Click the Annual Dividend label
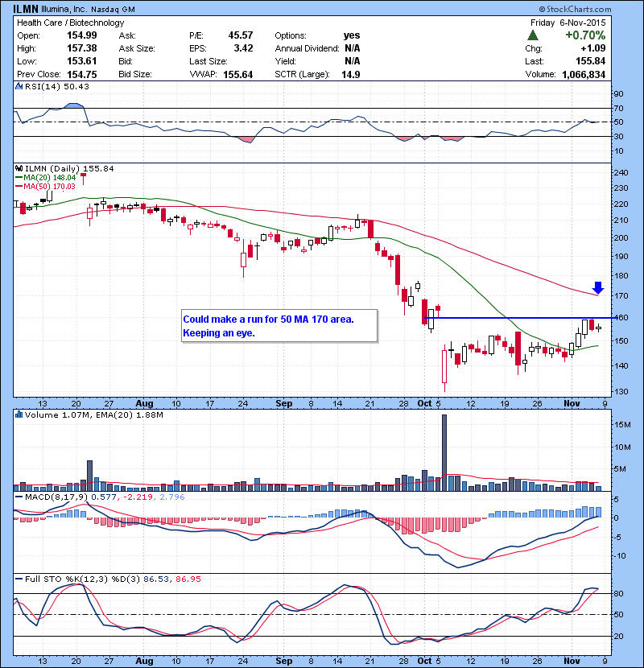Image resolution: width=644 pixels, height=668 pixels. (x=307, y=48)
